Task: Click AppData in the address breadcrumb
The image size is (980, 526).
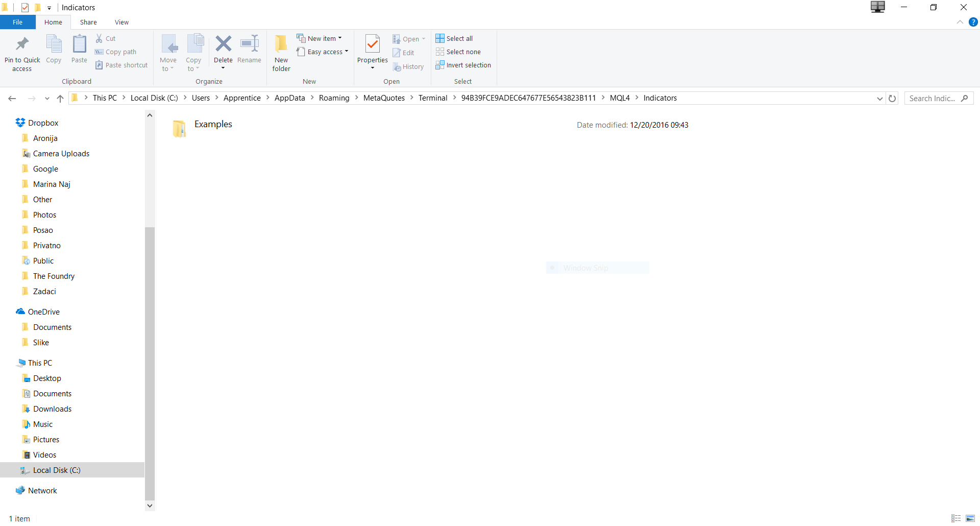Action: (289, 98)
